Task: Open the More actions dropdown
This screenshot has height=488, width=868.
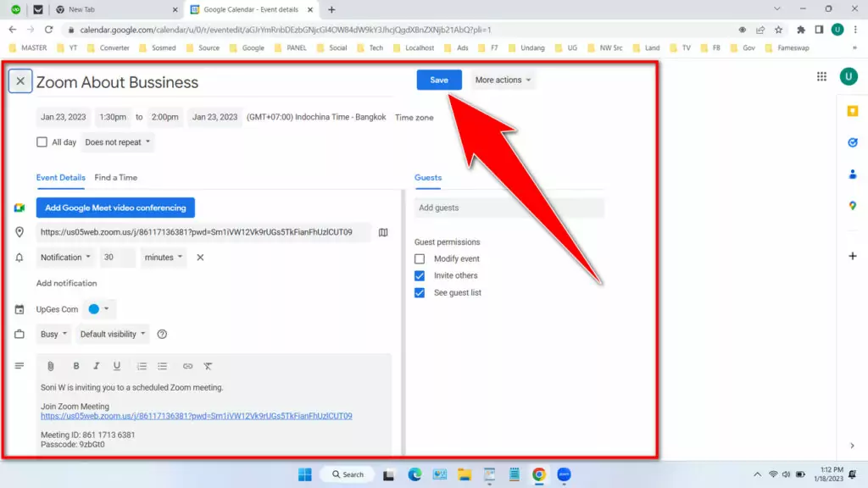Action: (x=503, y=80)
